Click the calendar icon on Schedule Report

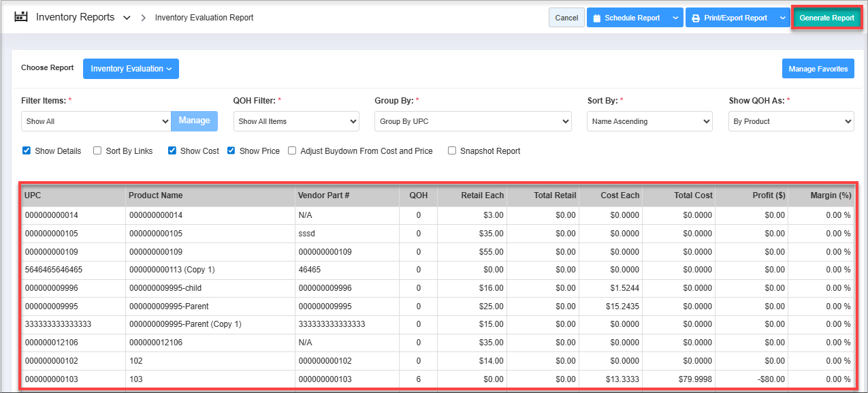[596, 18]
